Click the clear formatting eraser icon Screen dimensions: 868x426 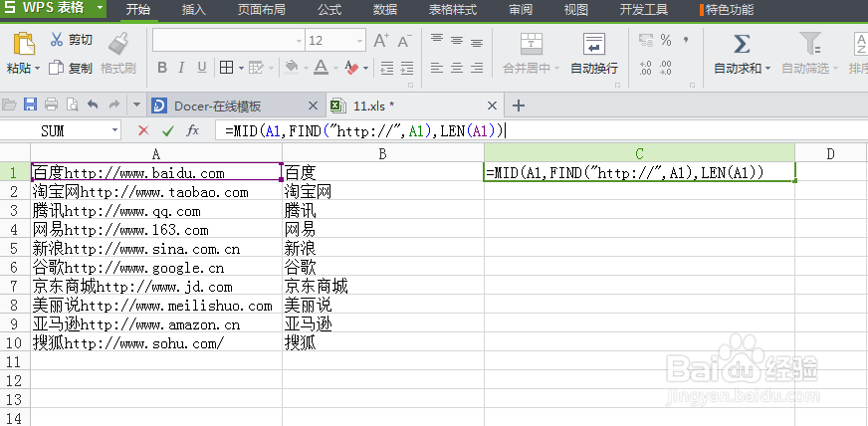351,68
